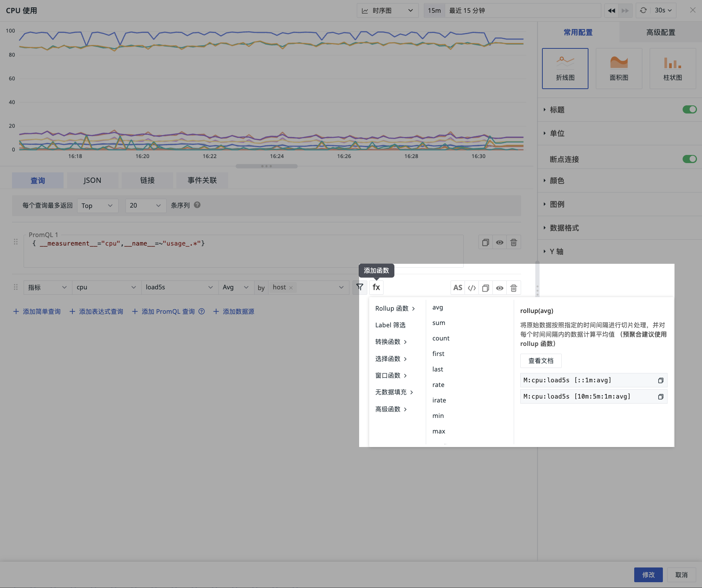Toggle the breakpoint connection switch
This screenshot has height=588, width=702.
tap(690, 159)
